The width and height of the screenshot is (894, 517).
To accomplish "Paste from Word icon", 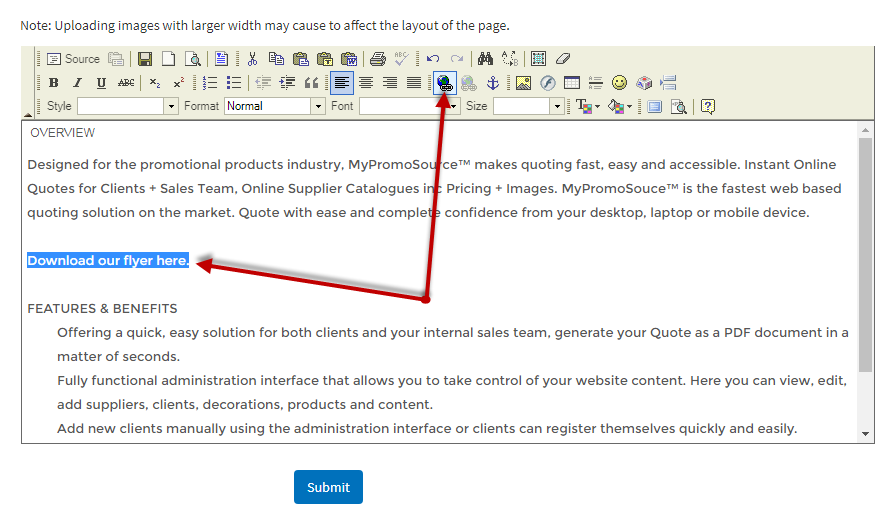I will click(x=348, y=59).
